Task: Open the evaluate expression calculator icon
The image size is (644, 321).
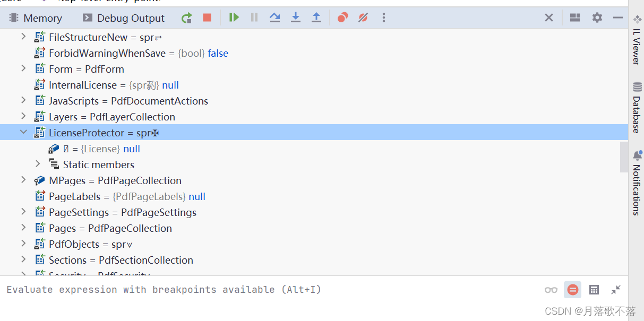Action: (x=594, y=290)
